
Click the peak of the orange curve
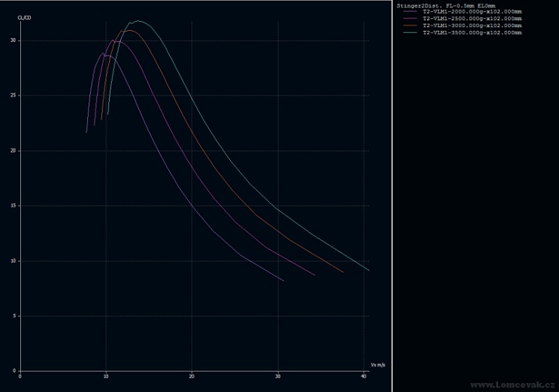(130, 31)
